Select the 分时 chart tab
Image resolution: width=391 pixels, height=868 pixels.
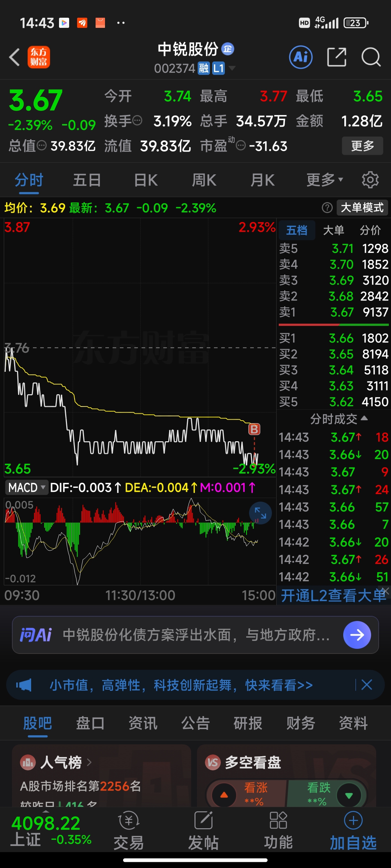(x=29, y=180)
